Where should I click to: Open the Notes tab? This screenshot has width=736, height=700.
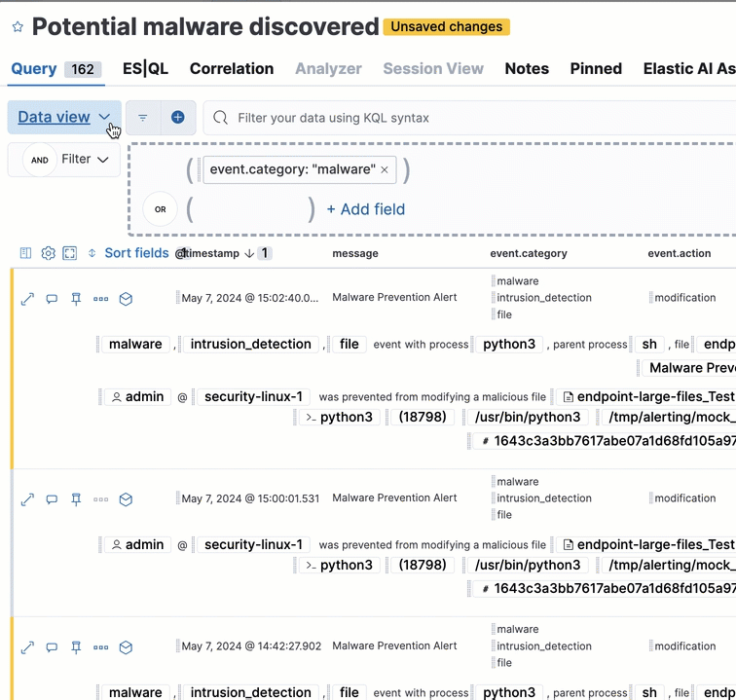point(527,69)
